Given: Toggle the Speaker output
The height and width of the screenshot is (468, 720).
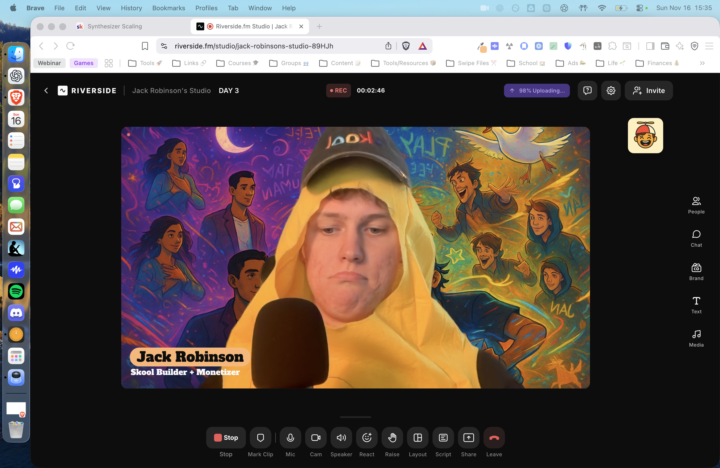Looking at the screenshot, I should [341, 437].
